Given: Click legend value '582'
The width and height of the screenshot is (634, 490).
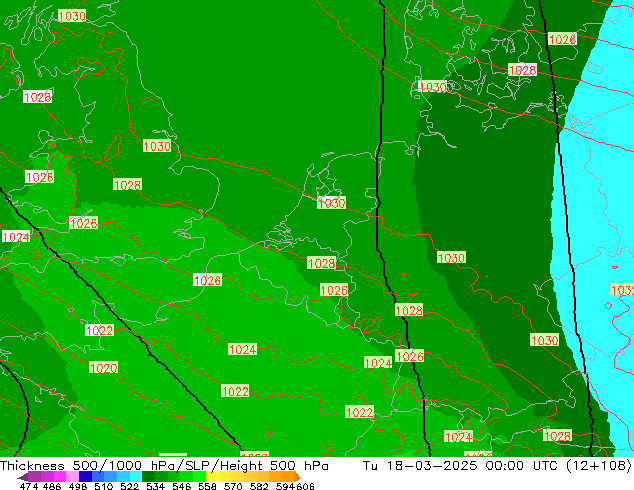Looking at the screenshot, I should [x=259, y=486].
